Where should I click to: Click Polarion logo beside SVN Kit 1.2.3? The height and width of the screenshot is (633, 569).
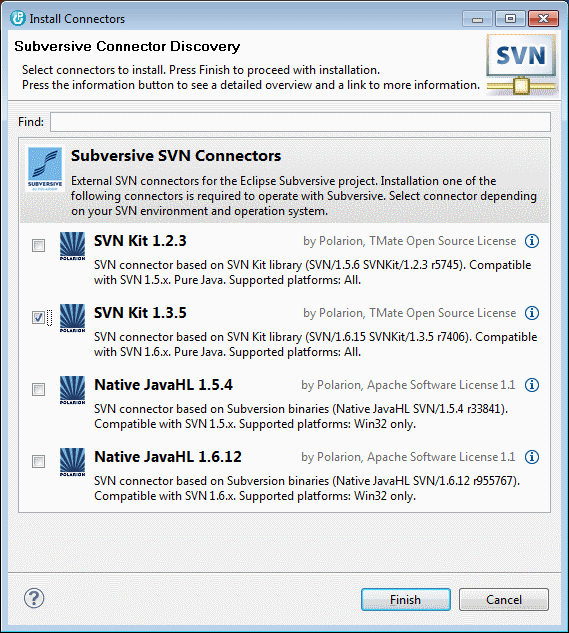[72, 246]
